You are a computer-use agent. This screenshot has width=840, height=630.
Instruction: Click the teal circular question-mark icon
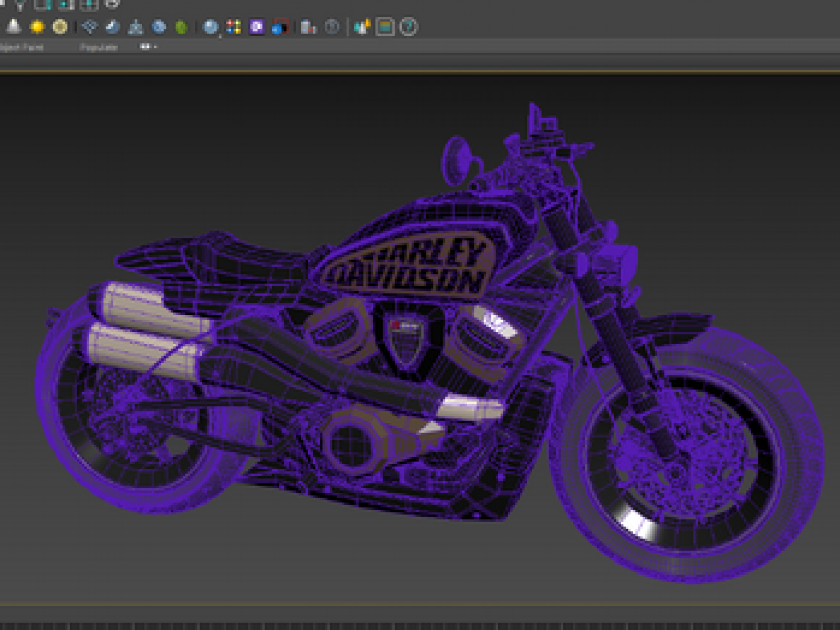[408, 26]
